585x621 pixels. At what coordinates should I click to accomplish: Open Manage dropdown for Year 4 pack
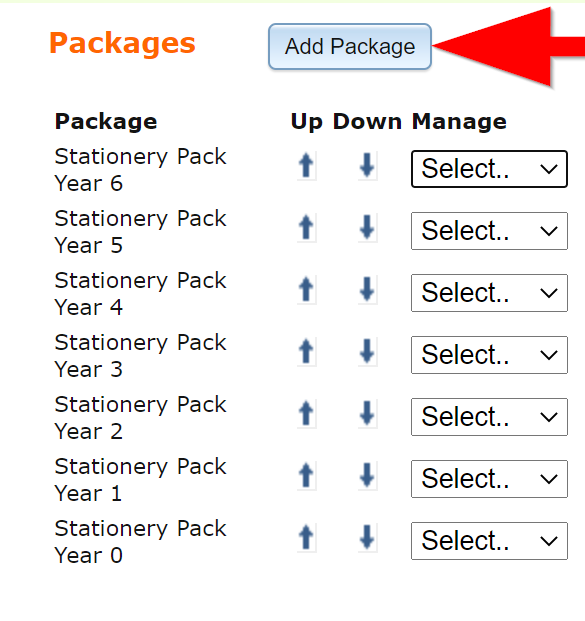coord(490,293)
